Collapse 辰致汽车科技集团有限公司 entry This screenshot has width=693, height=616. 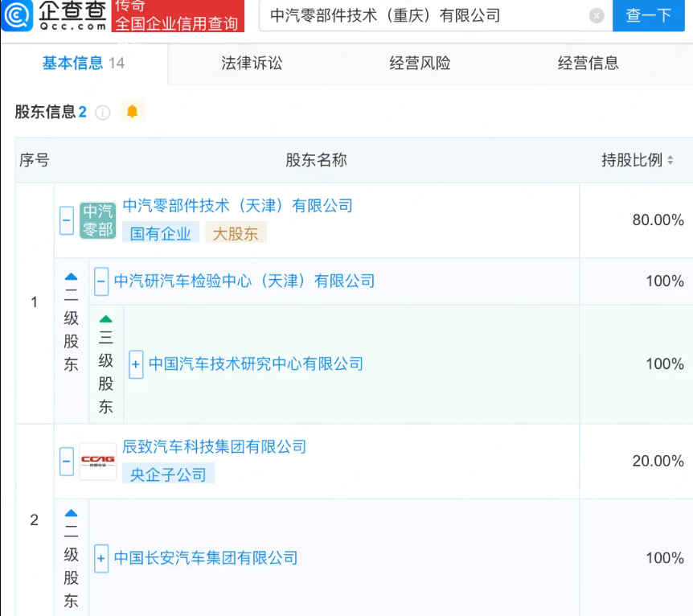coord(65,461)
